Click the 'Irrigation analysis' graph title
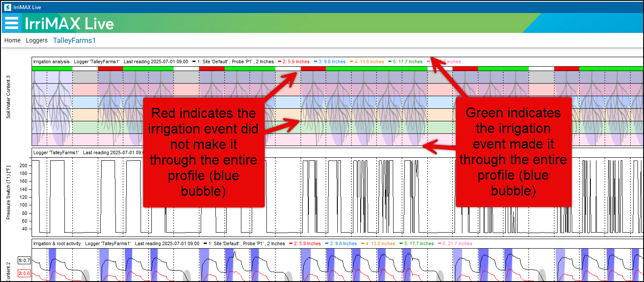 51,62
